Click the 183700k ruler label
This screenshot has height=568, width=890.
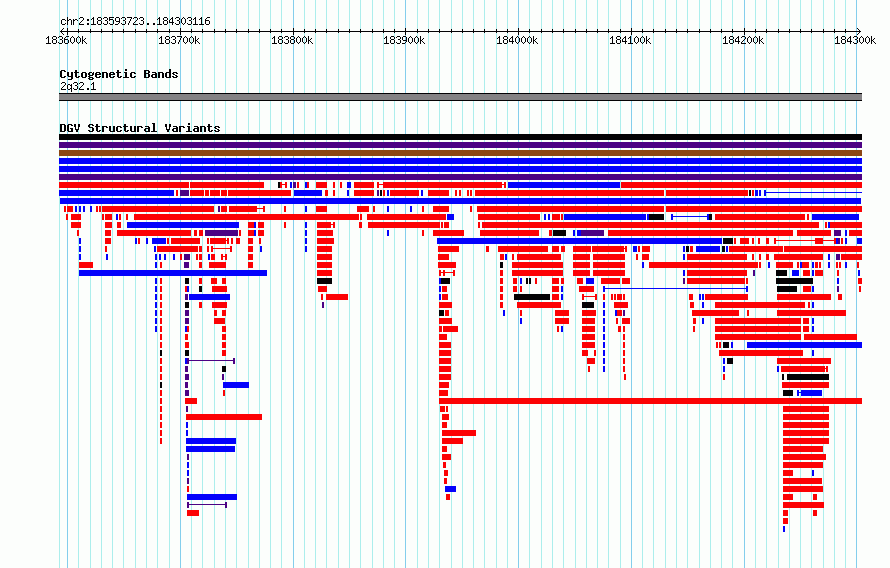tap(179, 40)
